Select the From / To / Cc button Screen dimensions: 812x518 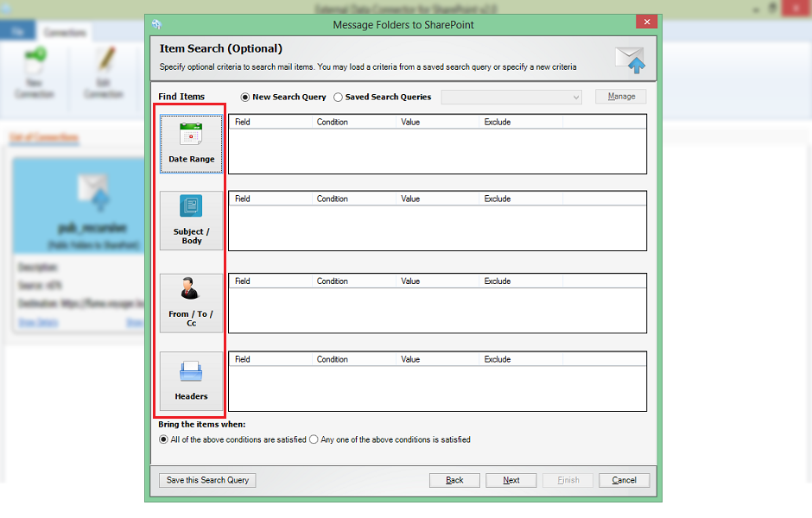pyautogui.click(x=191, y=303)
